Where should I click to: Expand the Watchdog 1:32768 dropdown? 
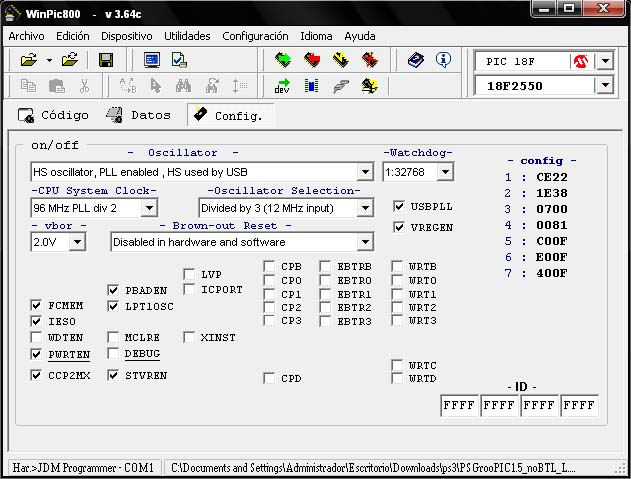click(444, 172)
